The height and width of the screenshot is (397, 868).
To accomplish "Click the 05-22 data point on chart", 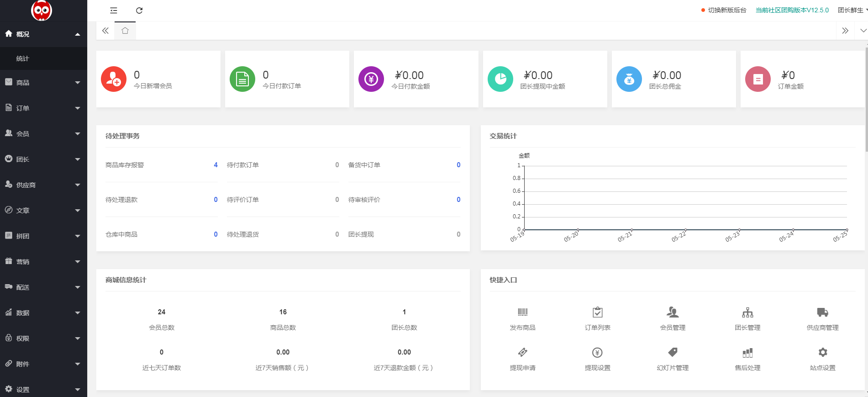I will [685, 230].
